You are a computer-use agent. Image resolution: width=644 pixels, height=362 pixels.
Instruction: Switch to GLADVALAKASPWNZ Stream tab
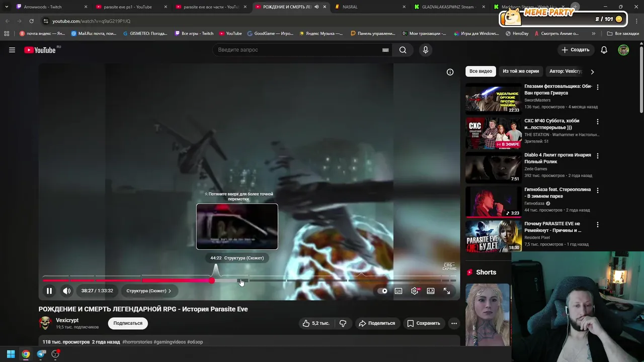pos(448,7)
